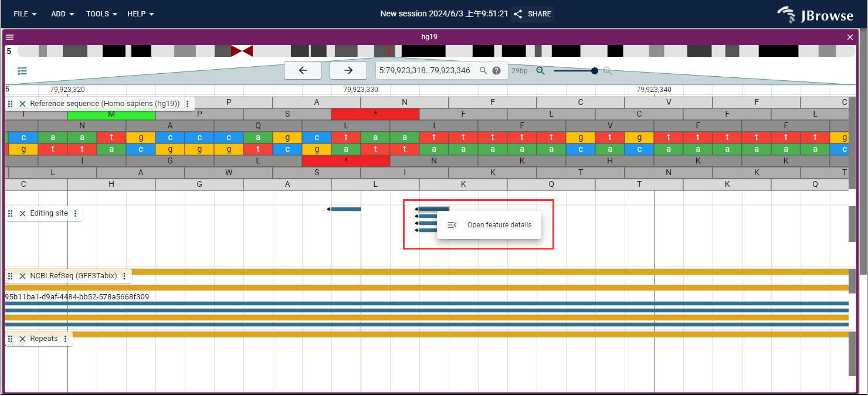Close the NCBI RefSeq track
This screenshot has height=396, width=868.
22,276
